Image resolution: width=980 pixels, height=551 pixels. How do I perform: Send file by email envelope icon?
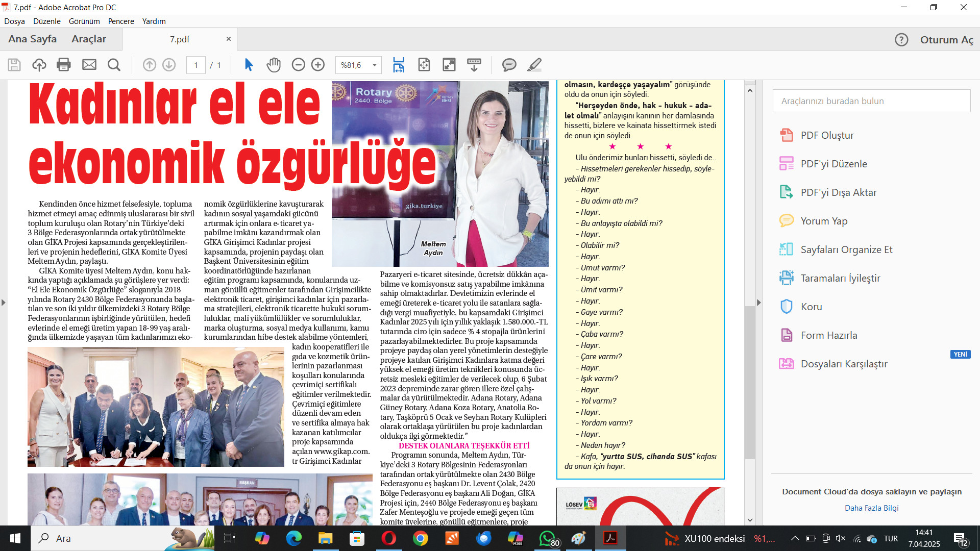point(89,65)
